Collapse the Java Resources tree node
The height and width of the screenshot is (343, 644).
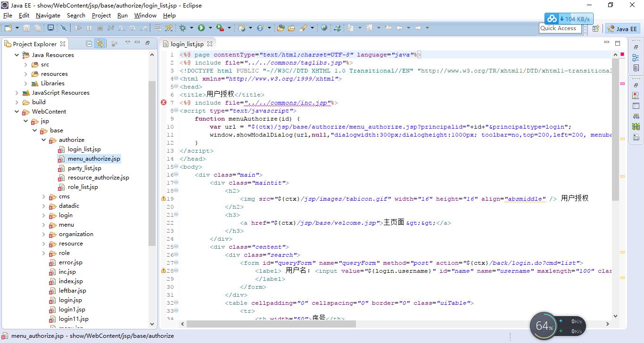pos(17,55)
